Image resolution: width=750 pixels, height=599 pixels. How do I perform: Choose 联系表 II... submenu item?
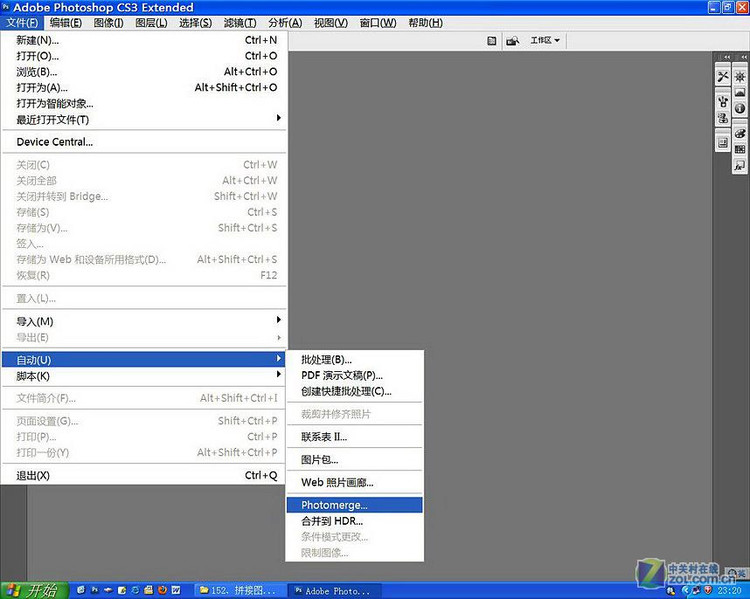(354, 437)
